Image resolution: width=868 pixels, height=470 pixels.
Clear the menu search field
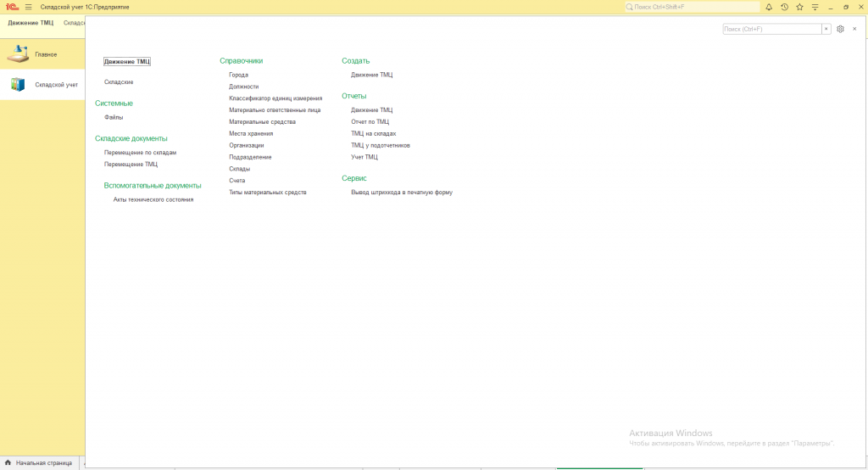click(x=826, y=29)
